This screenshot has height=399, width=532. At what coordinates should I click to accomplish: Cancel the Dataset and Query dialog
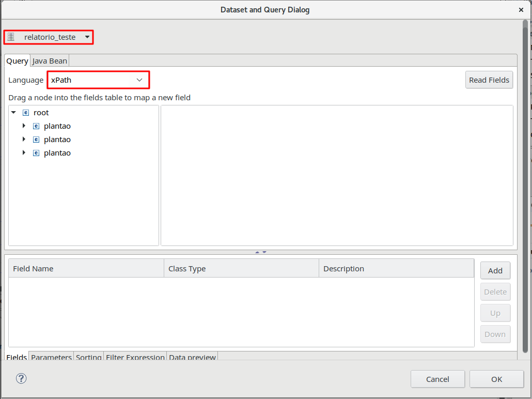[x=437, y=379]
